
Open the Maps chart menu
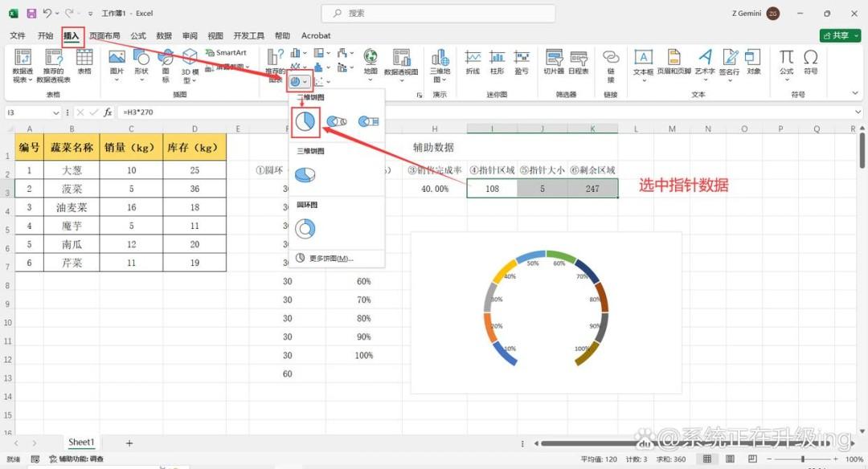(371, 65)
